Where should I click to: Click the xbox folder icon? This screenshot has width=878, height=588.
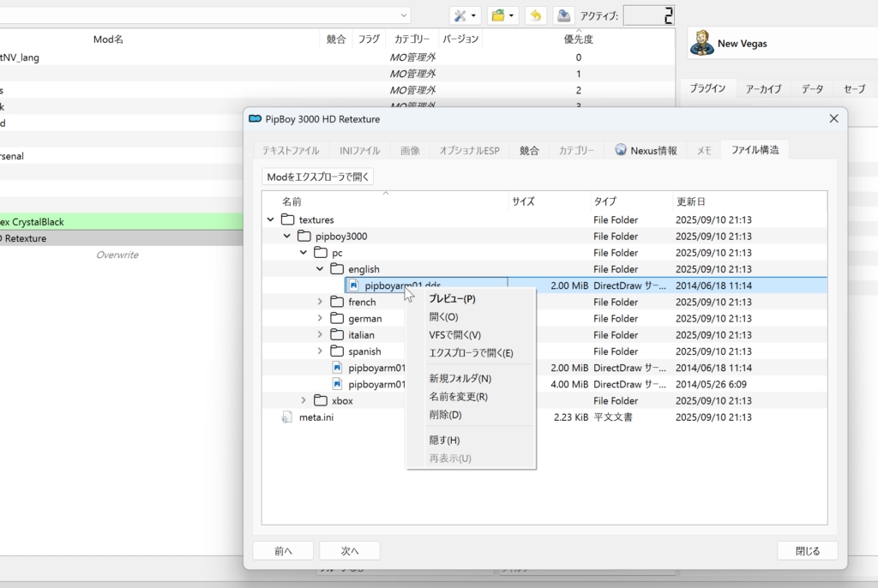(321, 400)
